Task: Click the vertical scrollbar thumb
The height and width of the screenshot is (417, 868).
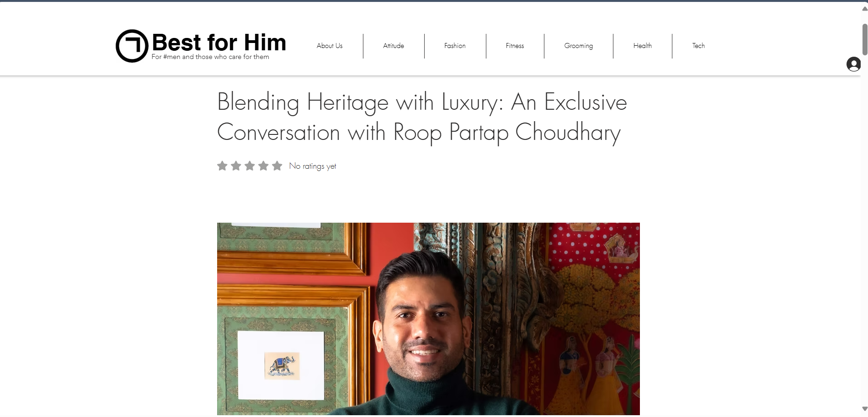Action: [864, 38]
